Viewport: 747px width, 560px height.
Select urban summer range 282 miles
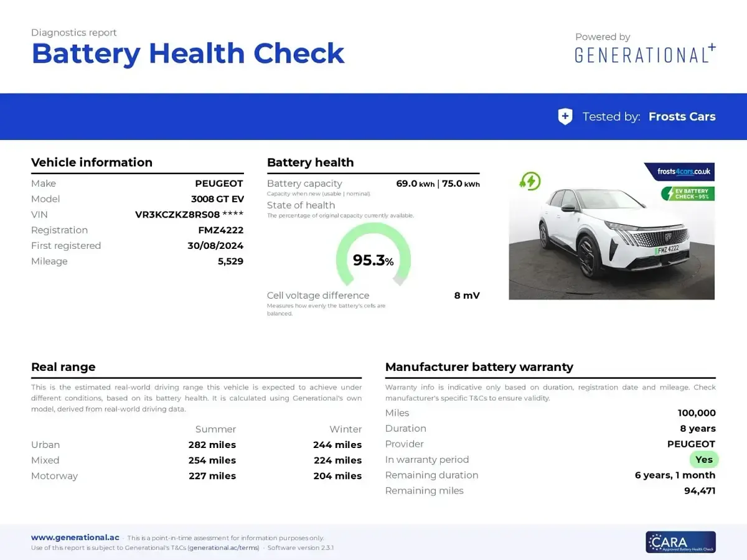pos(212,445)
